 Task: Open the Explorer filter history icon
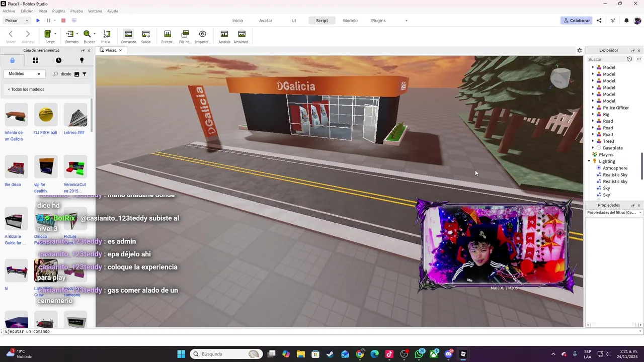[629, 59]
